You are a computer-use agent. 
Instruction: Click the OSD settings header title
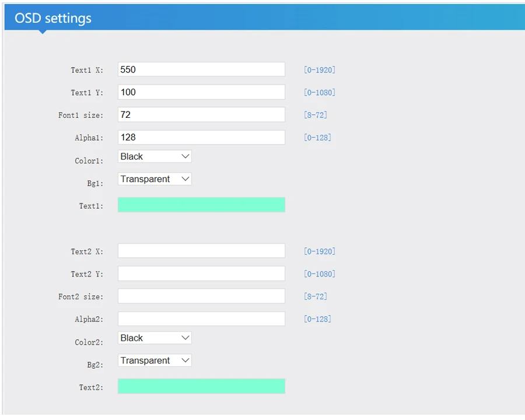tap(53, 19)
